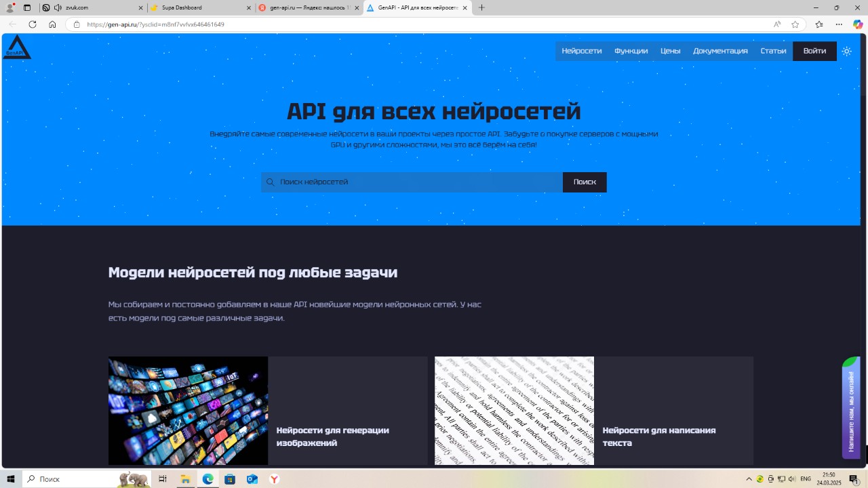Open File Explorer from the taskbar
Screen dimensions: 868x488
click(185, 479)
